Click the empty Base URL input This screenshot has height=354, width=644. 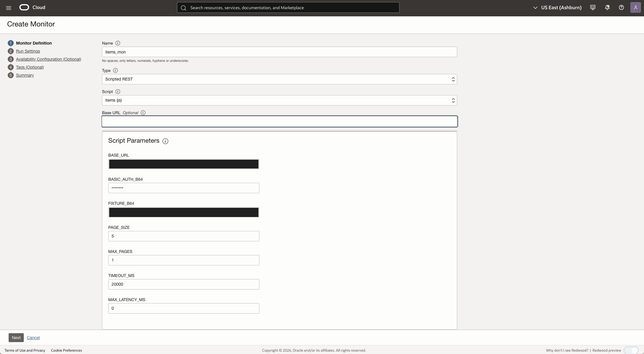279,121
